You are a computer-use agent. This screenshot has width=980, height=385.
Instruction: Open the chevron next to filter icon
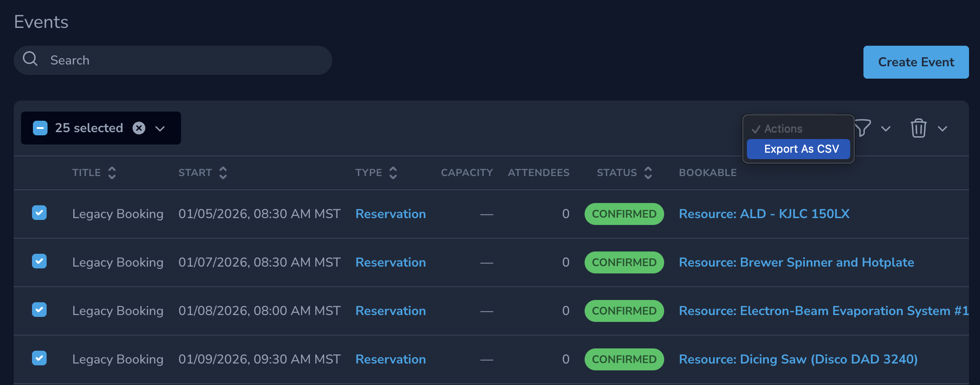point(886,128)
